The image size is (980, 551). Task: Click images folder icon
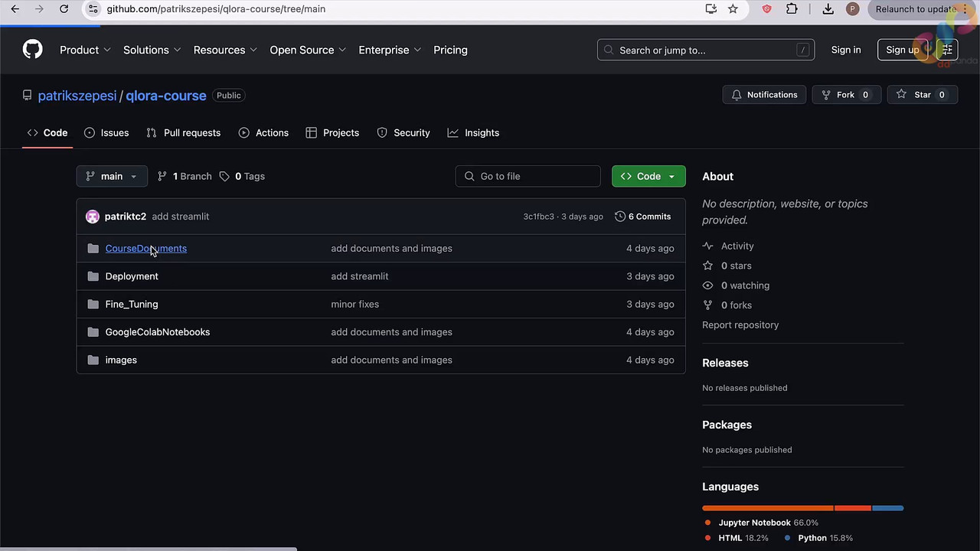pos(93,360)
